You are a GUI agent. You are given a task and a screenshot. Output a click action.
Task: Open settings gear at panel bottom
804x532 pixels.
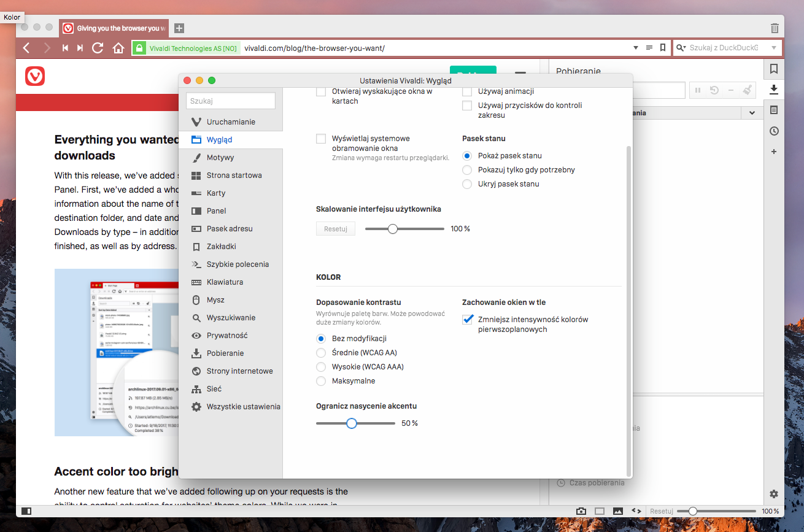click(774, 494)
